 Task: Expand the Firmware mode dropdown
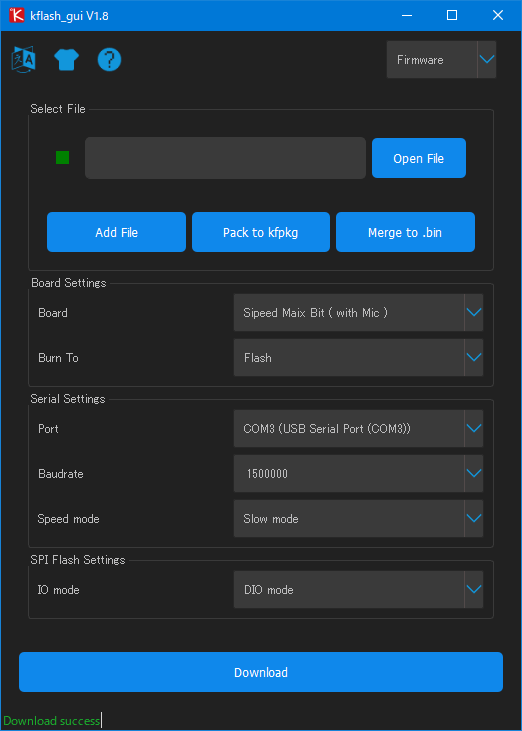[x=441, y=60]
